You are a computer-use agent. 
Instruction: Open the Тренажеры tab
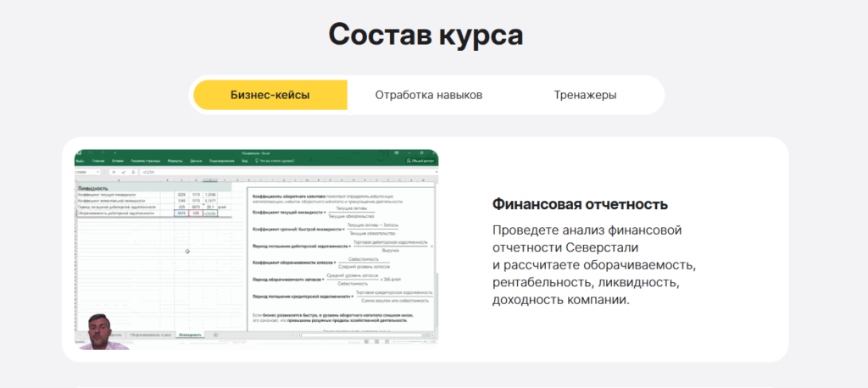click(585, 95)
